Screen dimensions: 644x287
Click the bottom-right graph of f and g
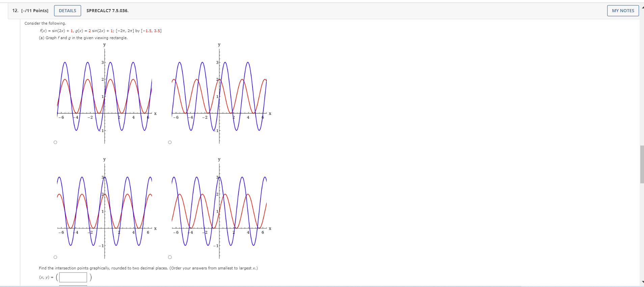coord(221,208)
